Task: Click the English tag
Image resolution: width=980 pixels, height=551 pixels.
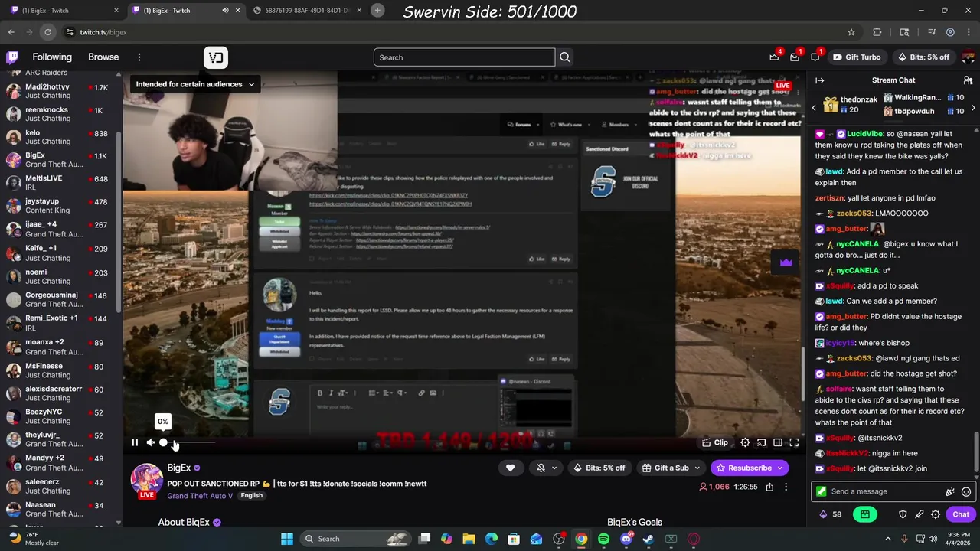Action: (x=251, y=496)
